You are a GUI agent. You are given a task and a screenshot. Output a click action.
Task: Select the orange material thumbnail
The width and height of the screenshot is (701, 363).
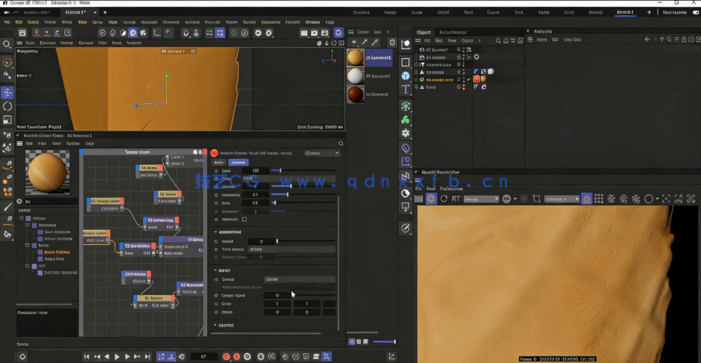coord(355,58)
